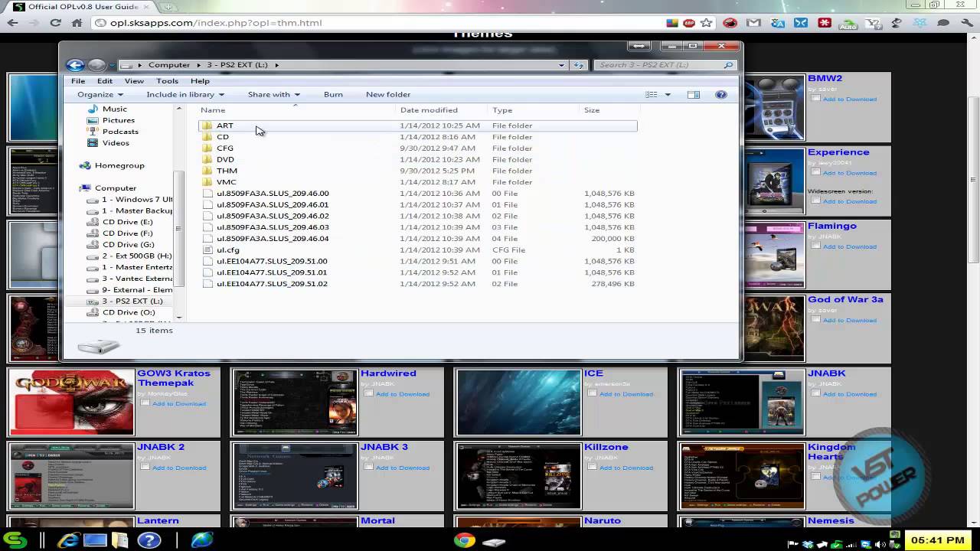The width and height of the screenshot is (980, 551).
Task: Bookmark this page with the star icon
Action: tap(706, 23)
